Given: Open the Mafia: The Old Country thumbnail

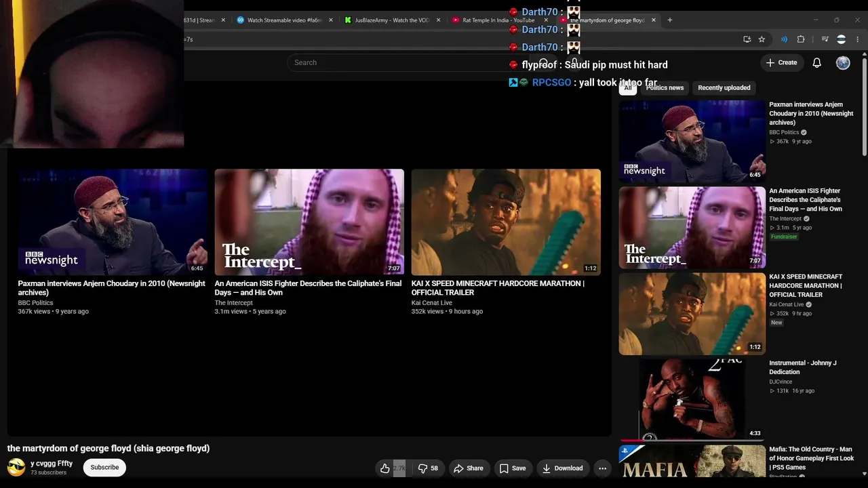Looking at the screenshot, I should pos(692,462).
